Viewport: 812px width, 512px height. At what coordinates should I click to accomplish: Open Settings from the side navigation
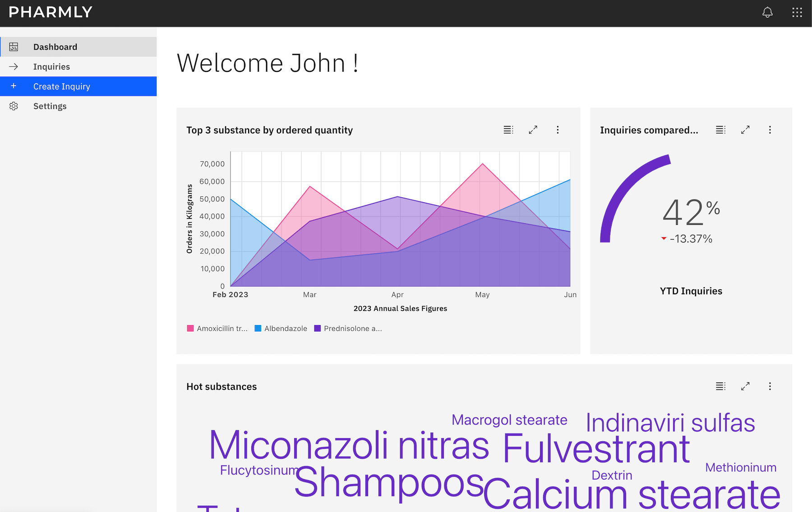point(50,106)
